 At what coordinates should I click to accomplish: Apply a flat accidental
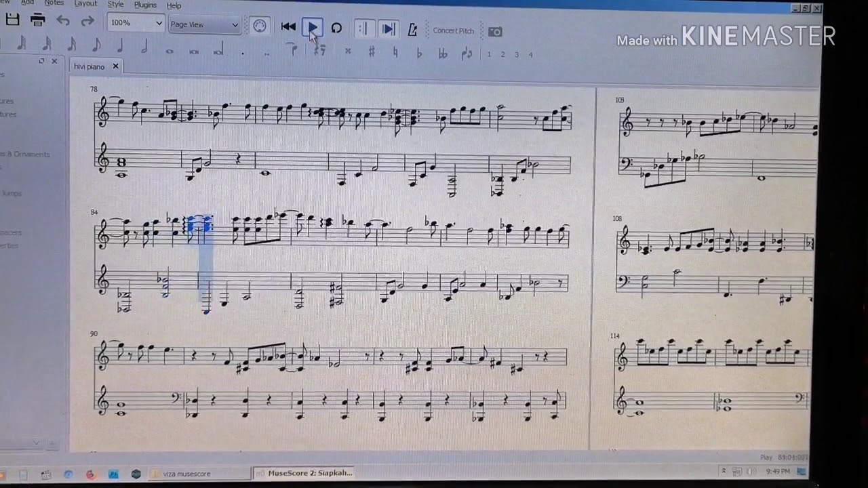[419, 53]
